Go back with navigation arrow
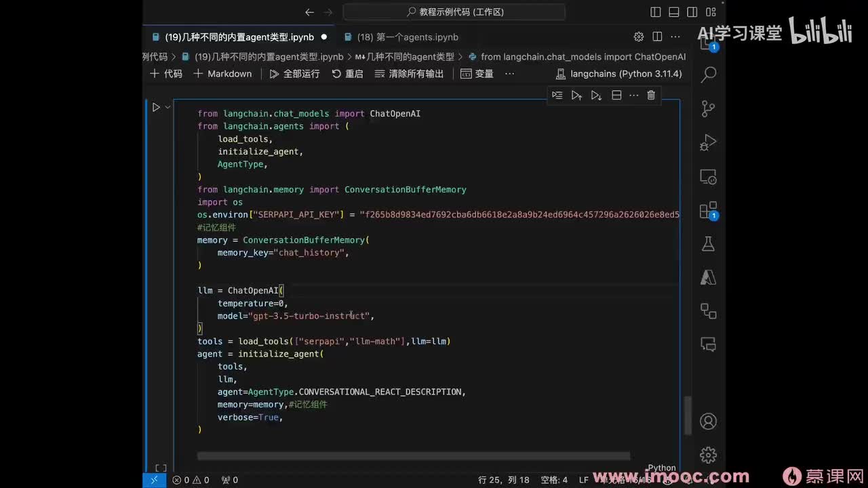Viewport: 868px width, 488px height. pyautogui.click(x=310, y=12)
